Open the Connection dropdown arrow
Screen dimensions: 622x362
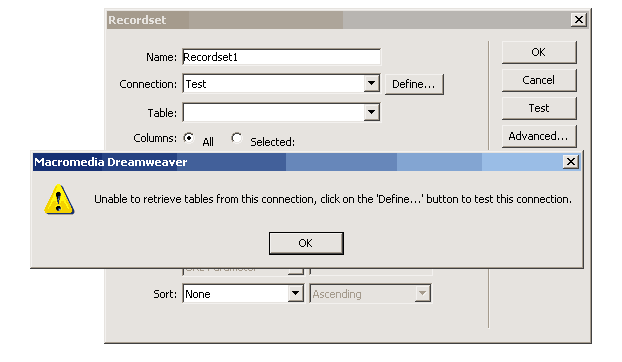(371, 84)
